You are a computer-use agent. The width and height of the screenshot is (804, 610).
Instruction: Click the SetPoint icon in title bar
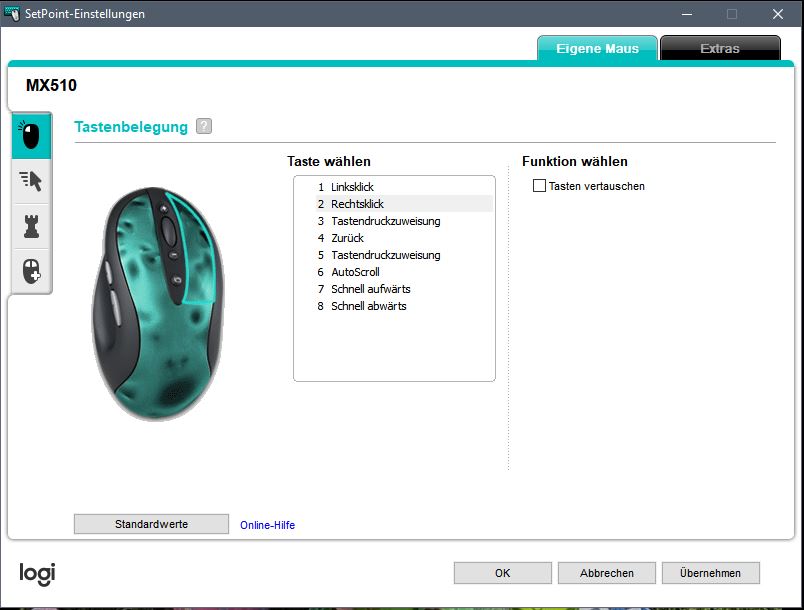12,14
